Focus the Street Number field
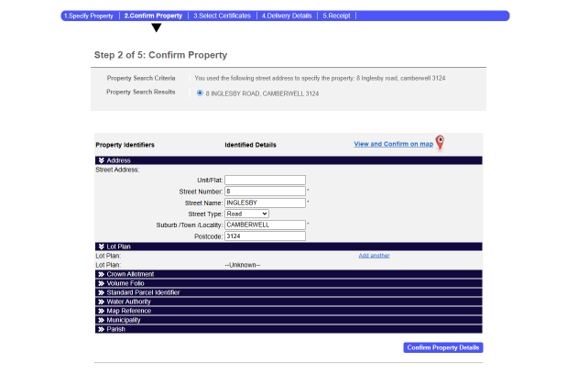Viewport: 567px width, 373px height. pos(265,191)
